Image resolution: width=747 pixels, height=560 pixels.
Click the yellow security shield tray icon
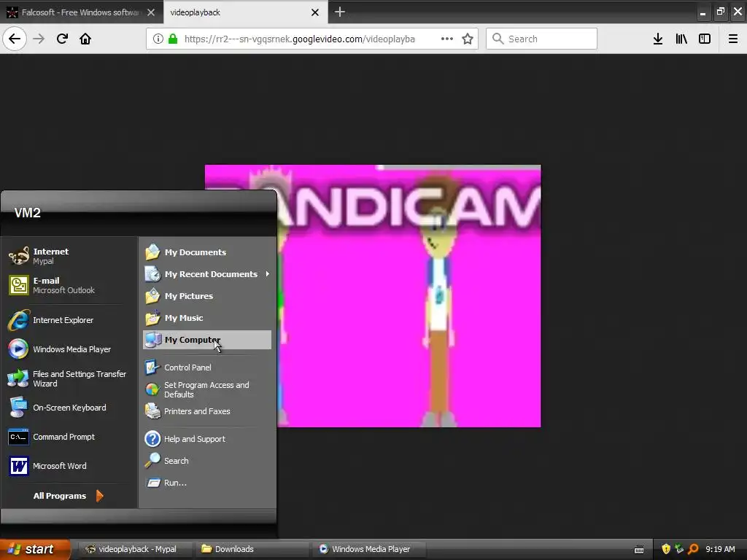[666, 549]
